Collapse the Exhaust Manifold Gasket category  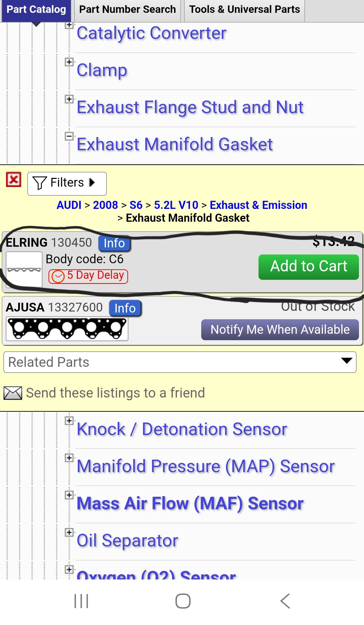(69, 136)
